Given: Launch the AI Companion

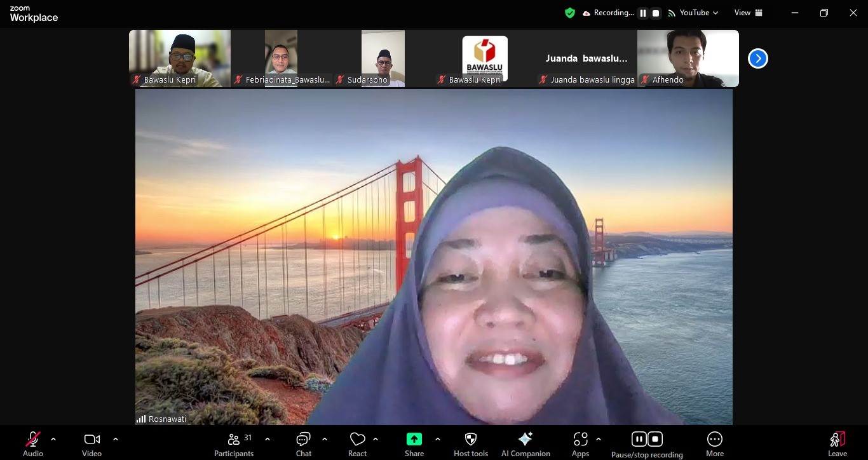Looking at the screenshot, I should (526, 443).
